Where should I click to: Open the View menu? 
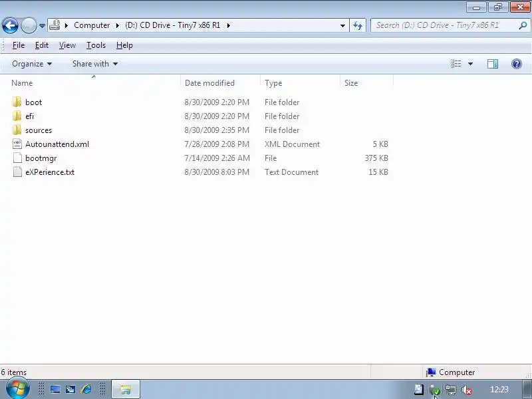67,45
